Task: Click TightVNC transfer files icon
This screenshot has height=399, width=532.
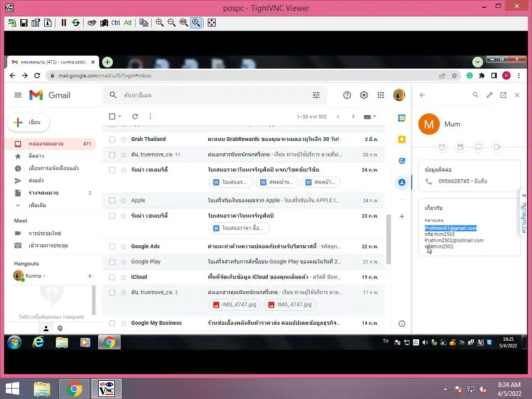Action: pos(144,23)
